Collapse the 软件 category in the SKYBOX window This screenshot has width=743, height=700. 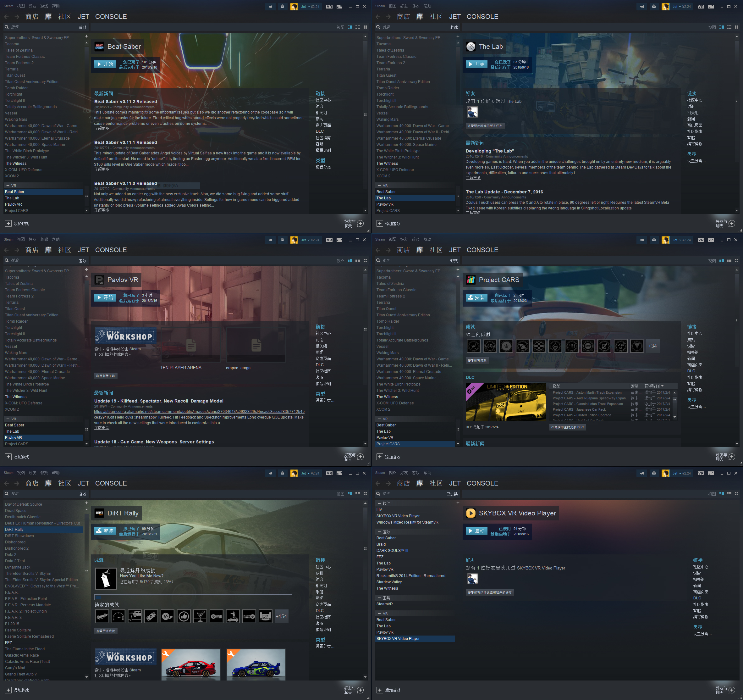379,503
